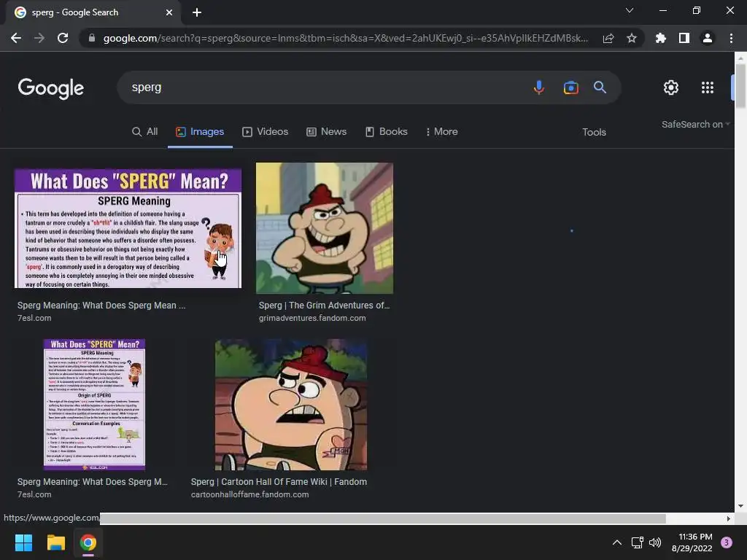Open Google quick settings gear
747x560 pixels.
point(671,87)
